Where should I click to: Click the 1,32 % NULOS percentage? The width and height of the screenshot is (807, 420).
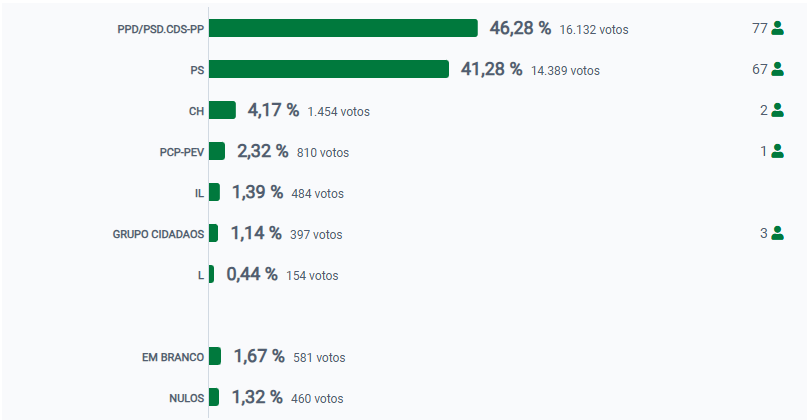click(x=257, y=397)
